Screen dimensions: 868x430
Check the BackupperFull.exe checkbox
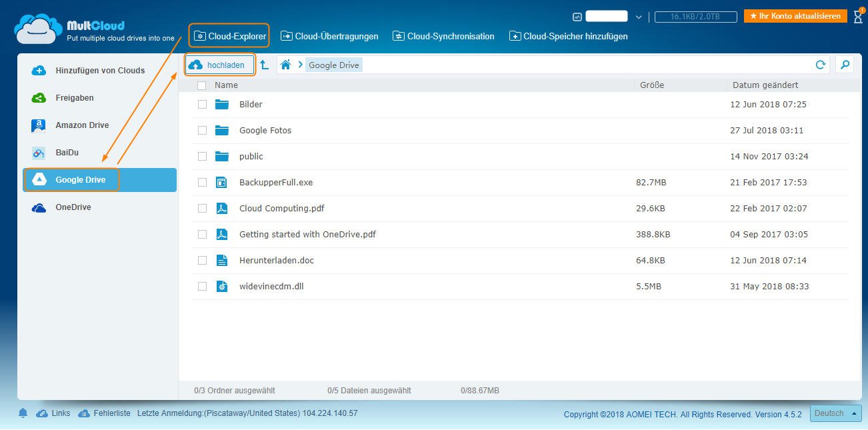coord(202,182)
